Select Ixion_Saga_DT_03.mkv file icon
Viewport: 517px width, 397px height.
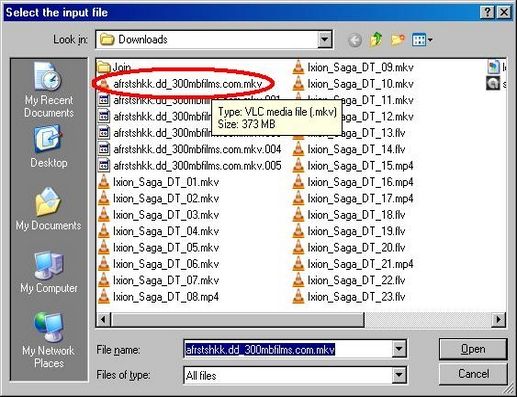point(104,214)
